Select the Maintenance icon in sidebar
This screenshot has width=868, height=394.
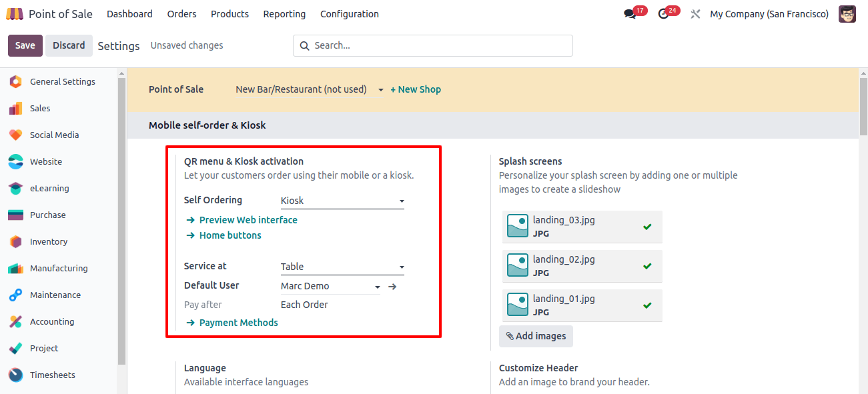point(16,295)
